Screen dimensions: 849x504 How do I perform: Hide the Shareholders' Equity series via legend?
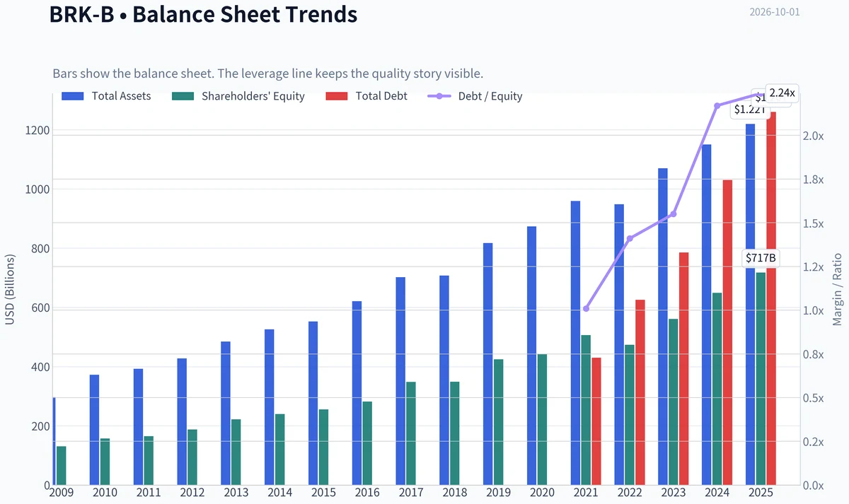pyautogui.click(x=238, y=96)
